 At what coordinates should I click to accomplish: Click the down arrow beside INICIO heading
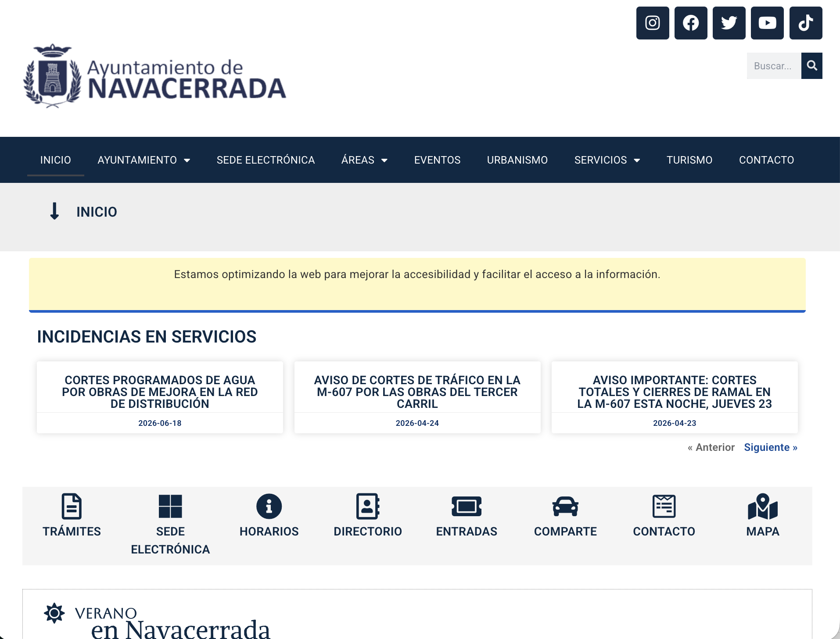point(54,211)
